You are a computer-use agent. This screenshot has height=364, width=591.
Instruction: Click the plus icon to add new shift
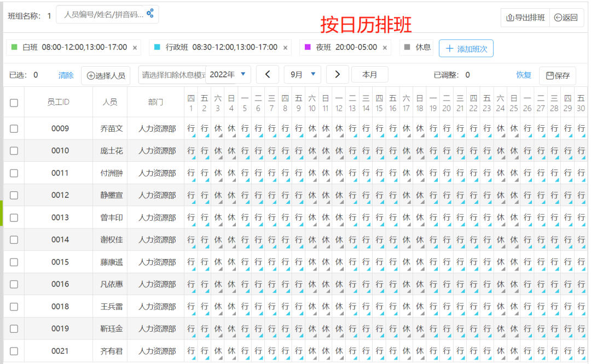[450, 48]
